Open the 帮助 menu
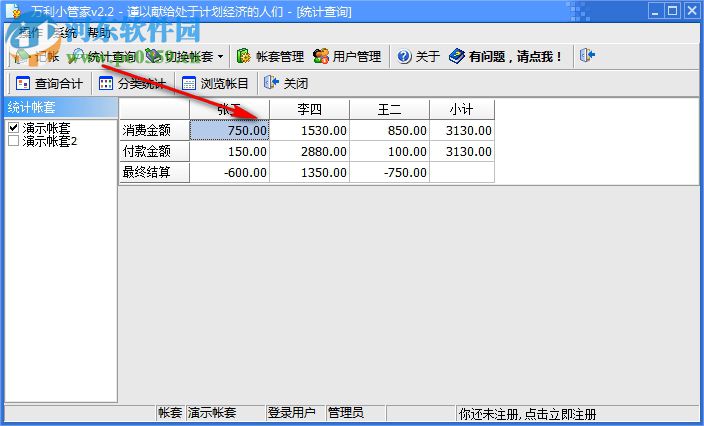Viewport: 704px width, 426px height. coord(99,33)
